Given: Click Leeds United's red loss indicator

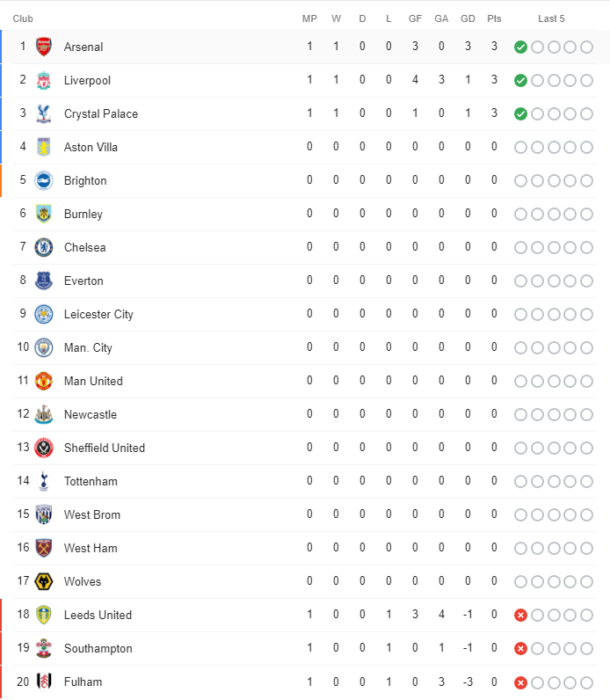Looking at the screenshot, I should (520, 616).
